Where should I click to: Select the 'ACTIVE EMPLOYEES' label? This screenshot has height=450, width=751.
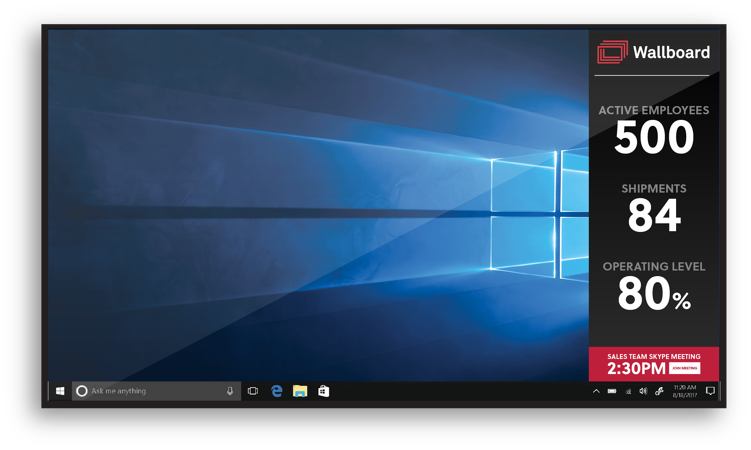coord(654,110)
